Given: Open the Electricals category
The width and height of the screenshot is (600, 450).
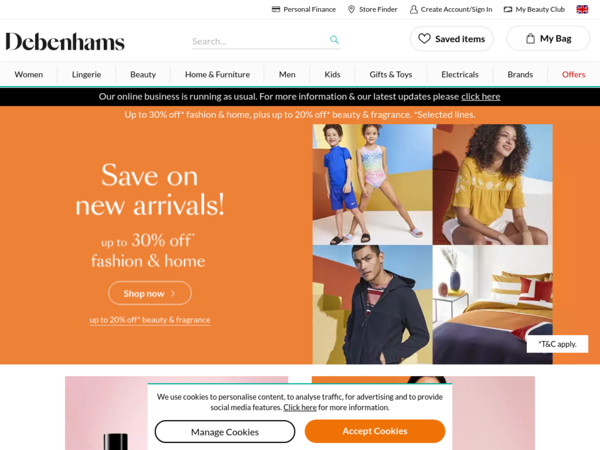Looking at the screenshot, I should click(460, 75).
